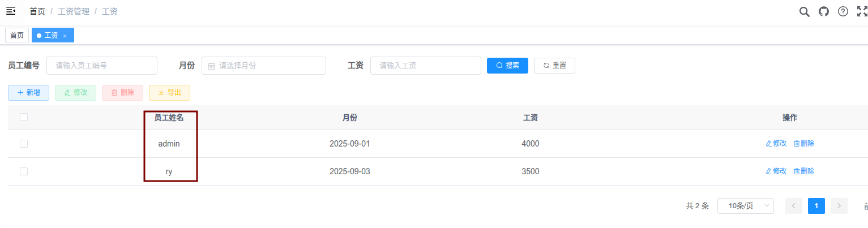Open the 10条/页 page size dropdown
The width and height of the screenshot is (868, 228).
tap(745, 206)
